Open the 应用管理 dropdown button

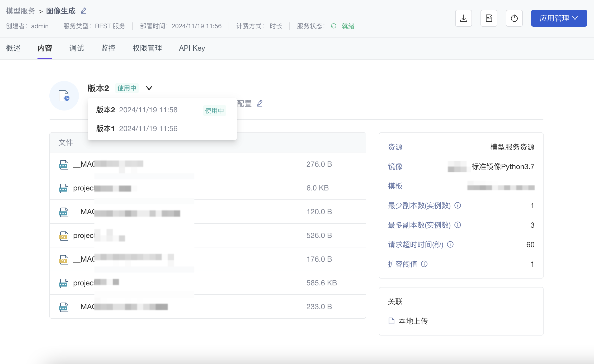(x=559, y=18)
